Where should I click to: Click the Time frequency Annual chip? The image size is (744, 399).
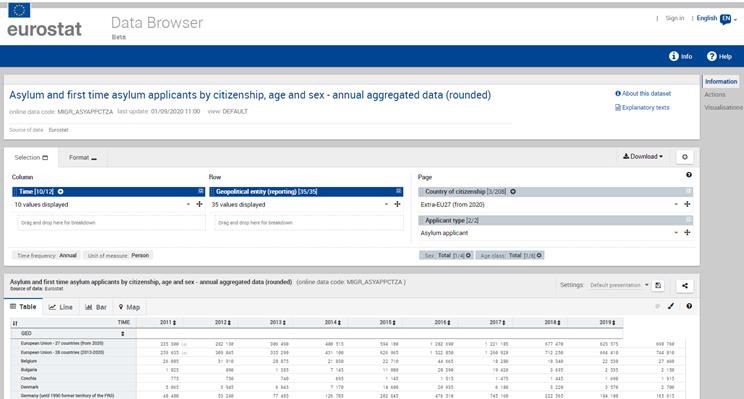46,255
